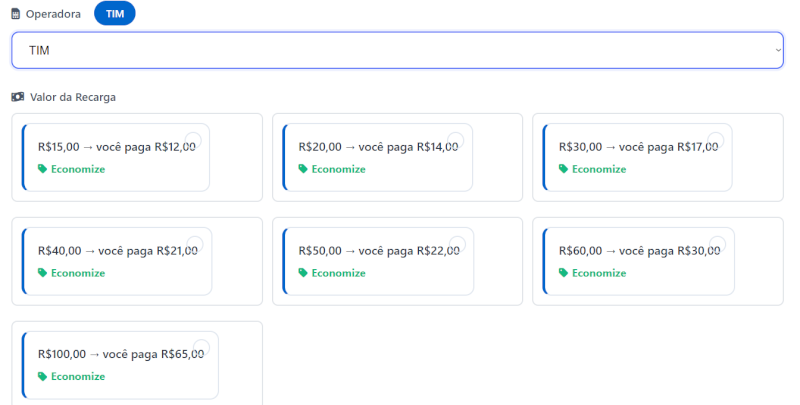800x405 pixels.
Task: Click the money icon beside Valor da Recarga
Action: click(17, 97)
